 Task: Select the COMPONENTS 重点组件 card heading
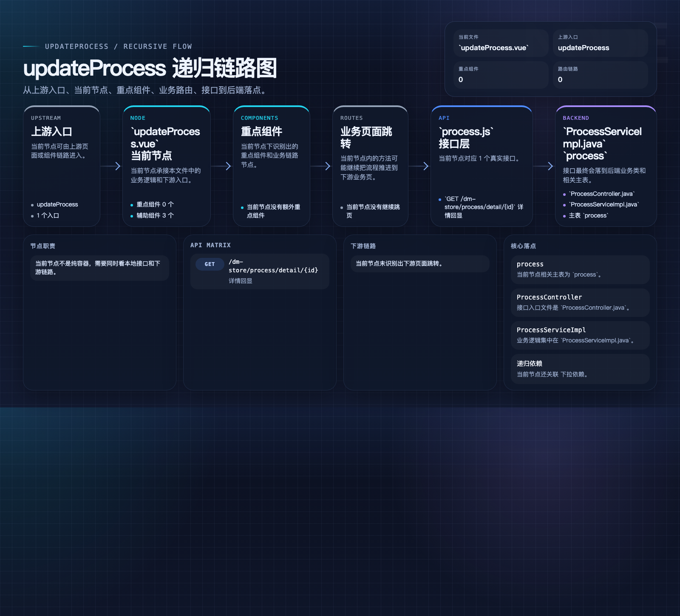click(x=261, y=131)
